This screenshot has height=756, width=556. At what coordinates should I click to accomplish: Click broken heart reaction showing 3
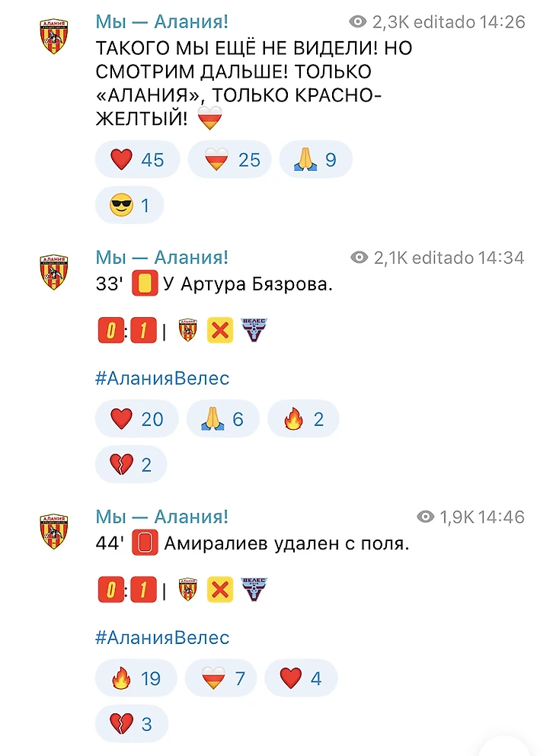click(x=130, y=723)
